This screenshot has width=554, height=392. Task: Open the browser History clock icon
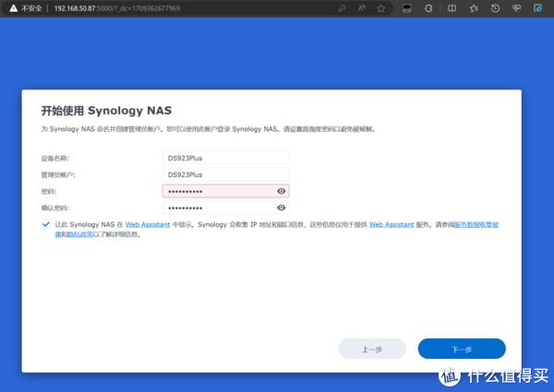[495, 8]
